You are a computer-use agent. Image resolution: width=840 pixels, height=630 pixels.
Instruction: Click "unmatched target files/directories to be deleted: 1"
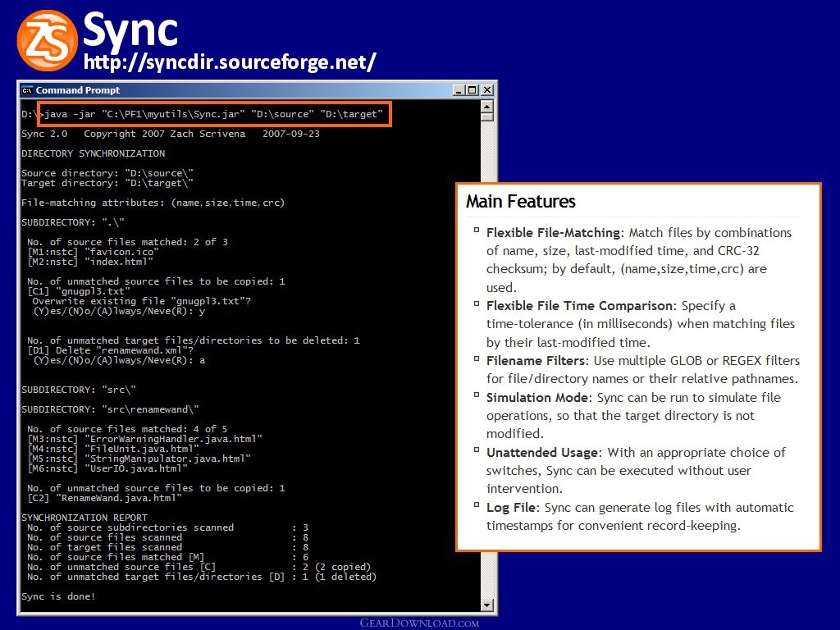coord(194,340)
